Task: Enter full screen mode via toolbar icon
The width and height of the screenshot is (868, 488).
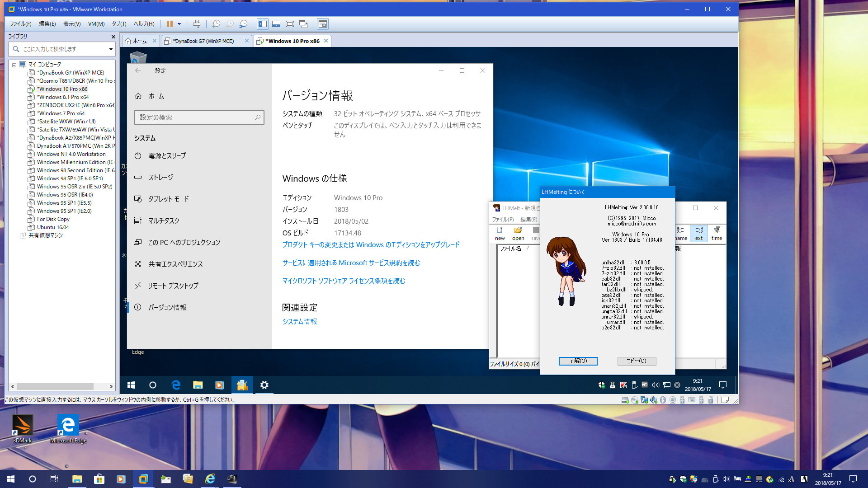Action: 290,24
